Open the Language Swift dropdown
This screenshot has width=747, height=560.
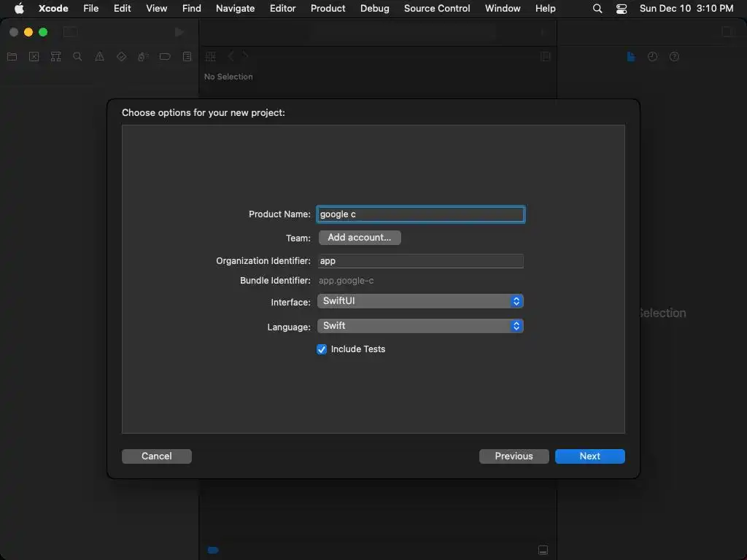(x=420, y=326)
